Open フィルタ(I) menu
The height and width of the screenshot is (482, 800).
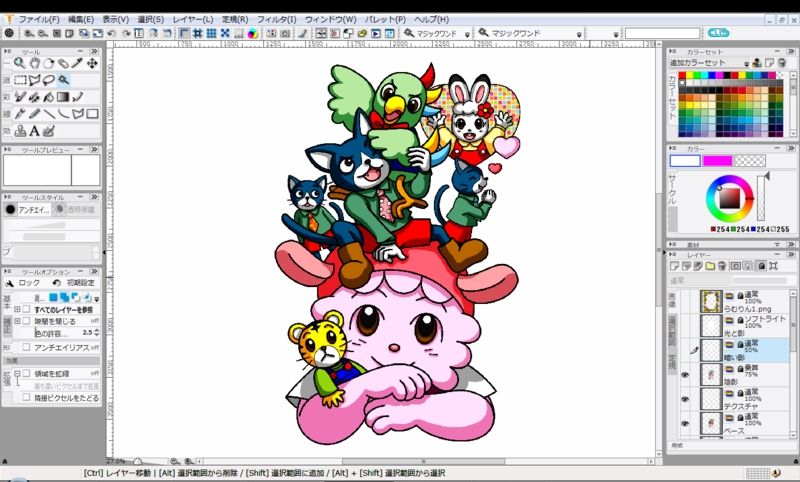point(276,19)
